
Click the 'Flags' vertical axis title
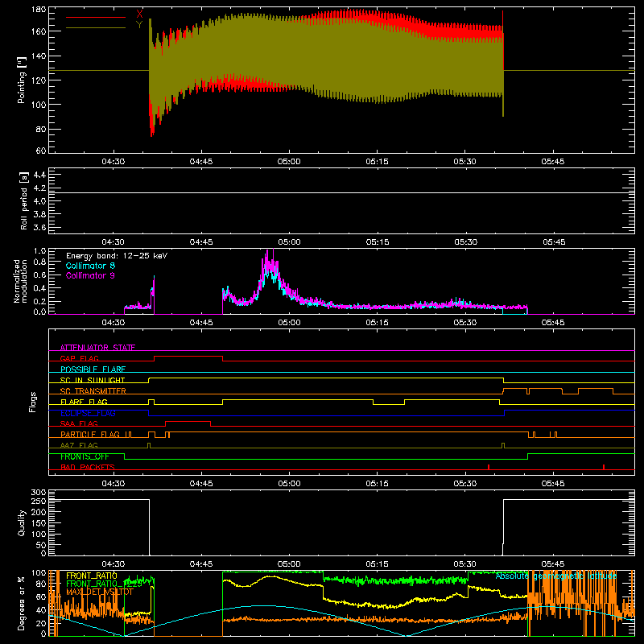click(x=33, y=402)
